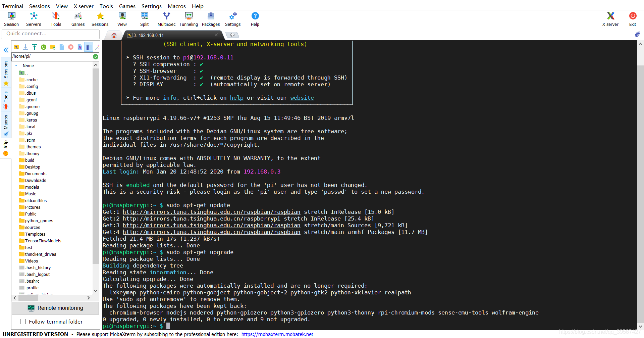Image resolution: width=644 pixels, height=338 pixels.
Task: Collapse the Name column tree in the file browser
Action: pos(16,65)
